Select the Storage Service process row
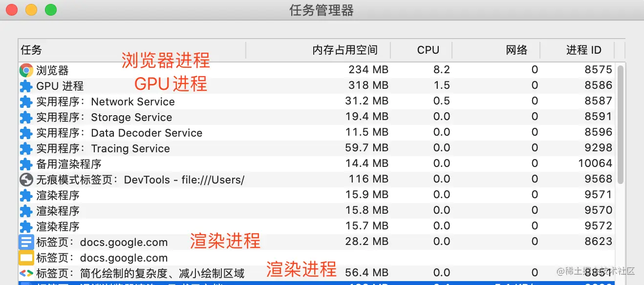644x285 pixels. click(317, 117)
